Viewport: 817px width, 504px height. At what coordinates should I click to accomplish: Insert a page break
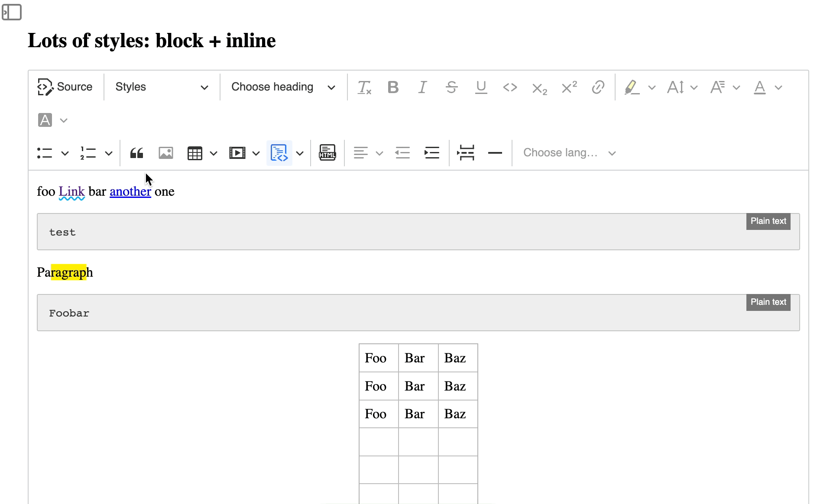pyautogui.click(x=466, y=152)
